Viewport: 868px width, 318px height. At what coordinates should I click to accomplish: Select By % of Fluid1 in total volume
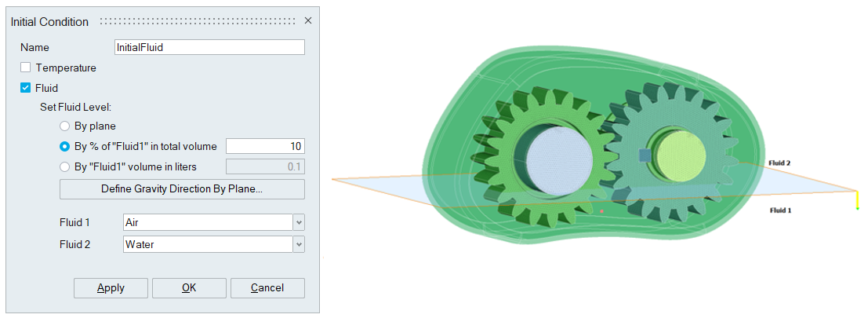click(65, 146)
